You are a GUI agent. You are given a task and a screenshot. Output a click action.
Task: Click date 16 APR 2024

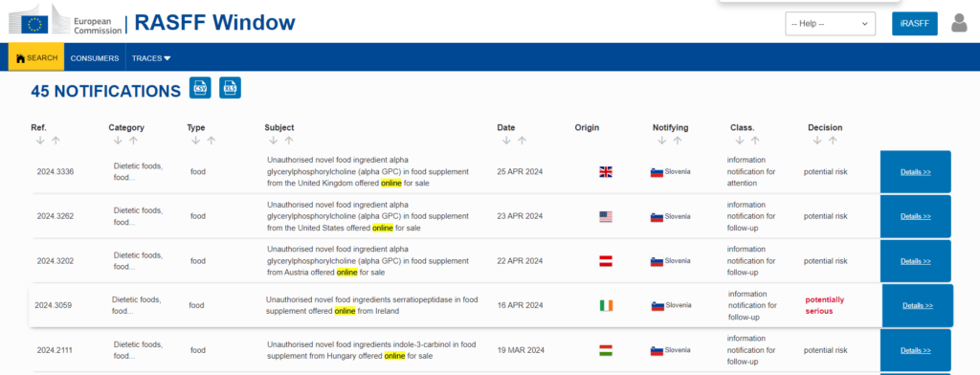[x=521, y=305]
